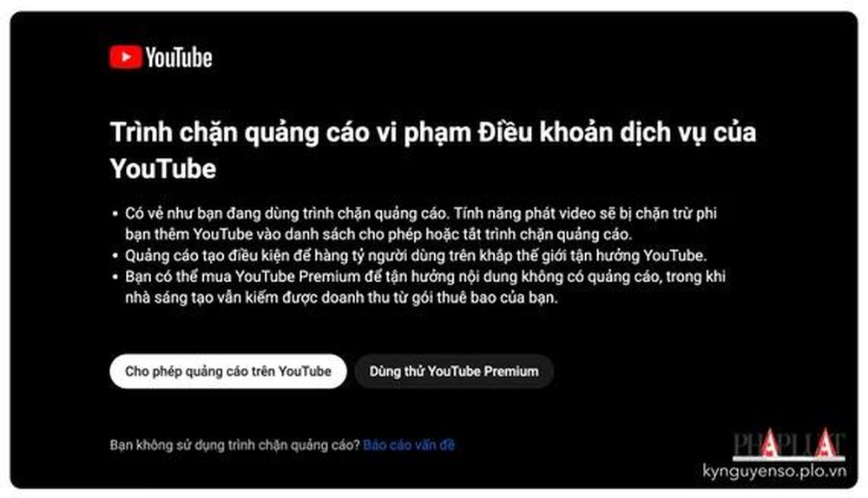Click the YouTube wordmark text beside logo

179,57
